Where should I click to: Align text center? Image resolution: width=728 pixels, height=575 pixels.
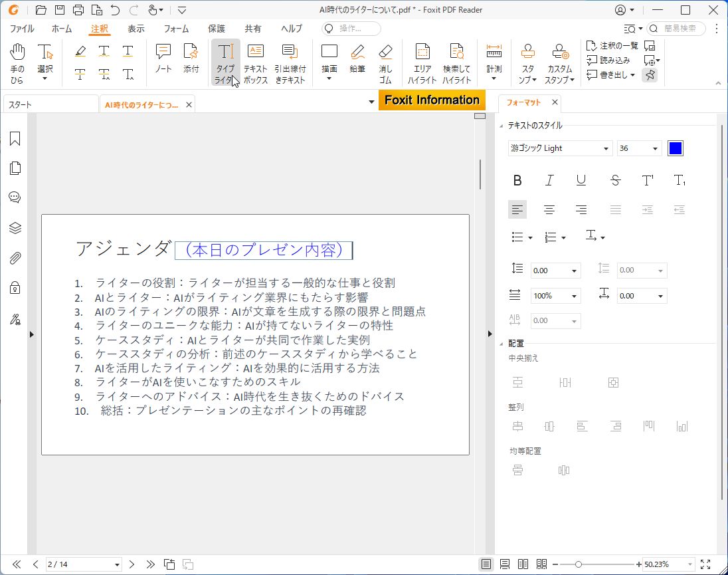click(x=549, y=210)
